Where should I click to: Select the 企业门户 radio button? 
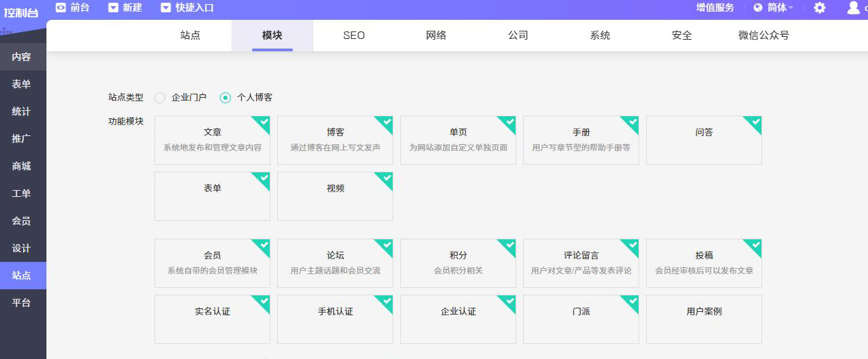pos(160,98)
